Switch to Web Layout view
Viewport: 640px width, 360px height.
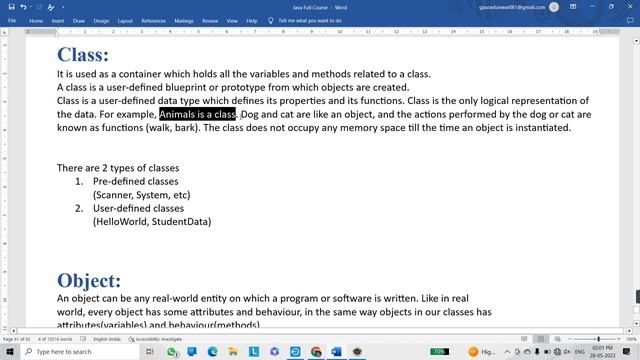click(558, 339)
